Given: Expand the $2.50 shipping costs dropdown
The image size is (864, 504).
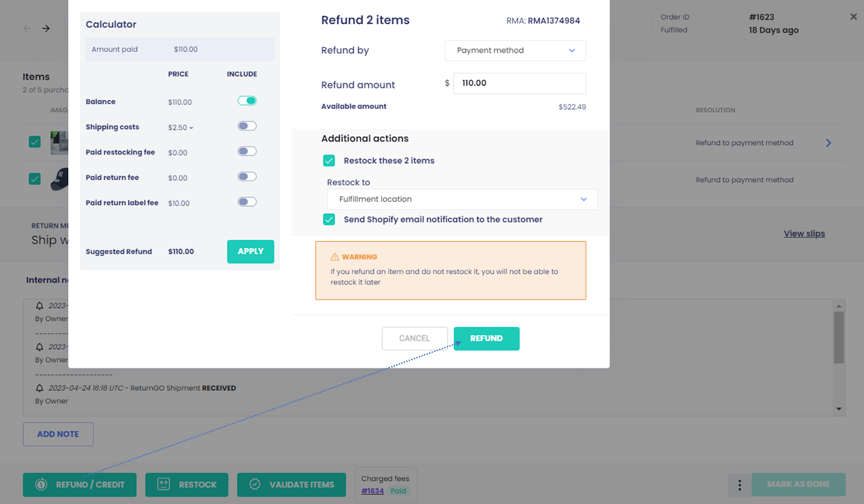Looking at the screenshot, I should tap(190, 127).
